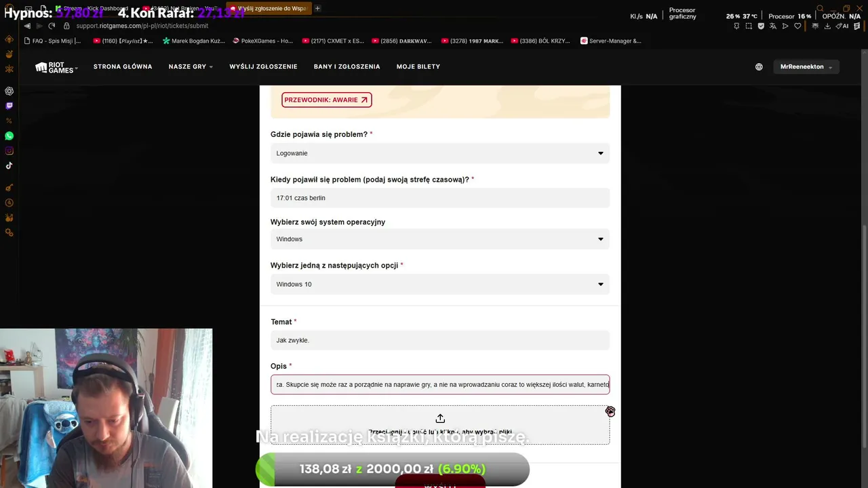Open the STRONA GŁÓWNA nav item
This screenshot has height=488, width=868.
click(123, 67)
